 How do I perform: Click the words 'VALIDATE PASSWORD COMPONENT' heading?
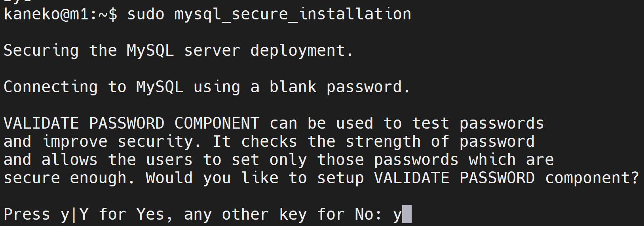click(x=131, y=123)
